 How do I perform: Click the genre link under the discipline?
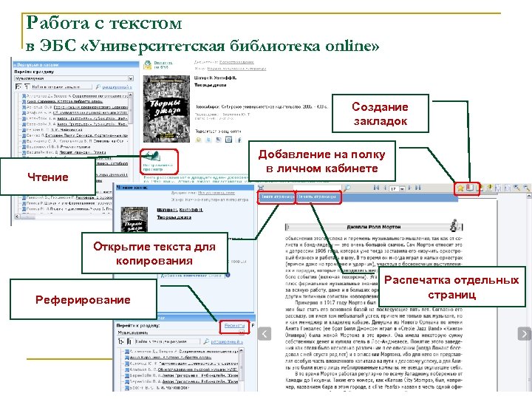point(237,69)
